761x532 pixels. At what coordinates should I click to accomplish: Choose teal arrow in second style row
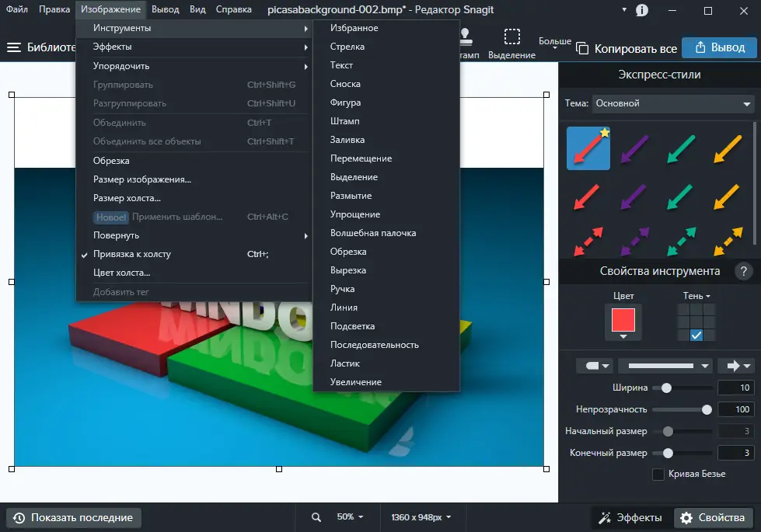[680, 196]
